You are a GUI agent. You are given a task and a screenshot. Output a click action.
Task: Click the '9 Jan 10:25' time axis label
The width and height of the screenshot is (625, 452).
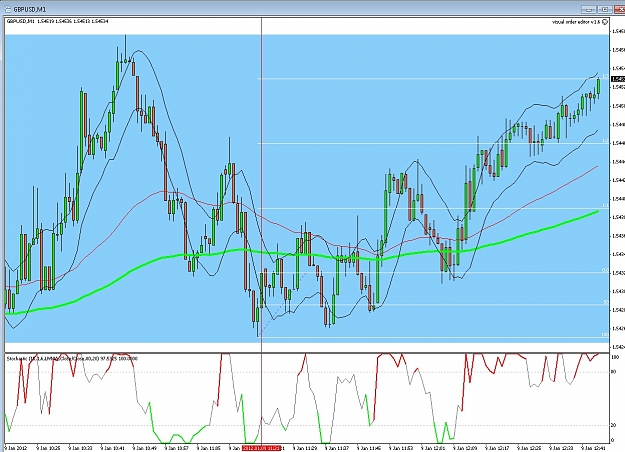click(48, 448)
